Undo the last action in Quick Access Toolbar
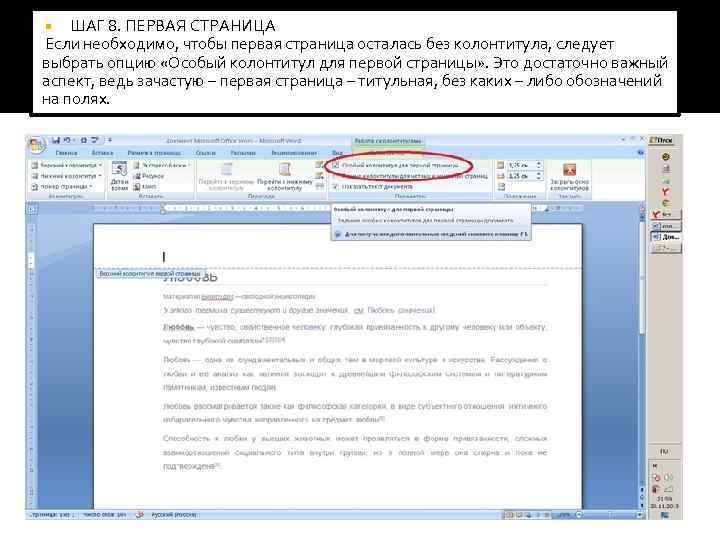The height and width of the screenshot is (540, 720). 67,140
